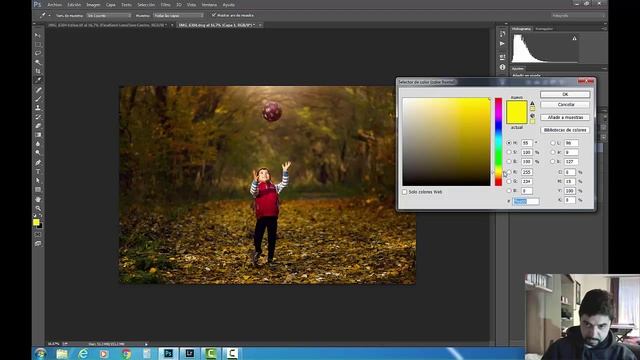
Task: Click the out-of-gamut warning triangle
Action: [x=532, y=104]
